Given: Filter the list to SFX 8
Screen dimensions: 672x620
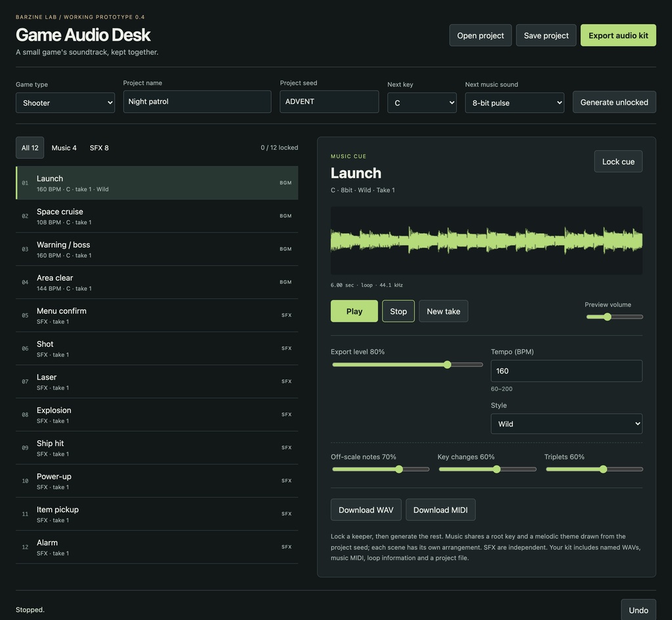Looking at the screenshot, I should (99, 148).
